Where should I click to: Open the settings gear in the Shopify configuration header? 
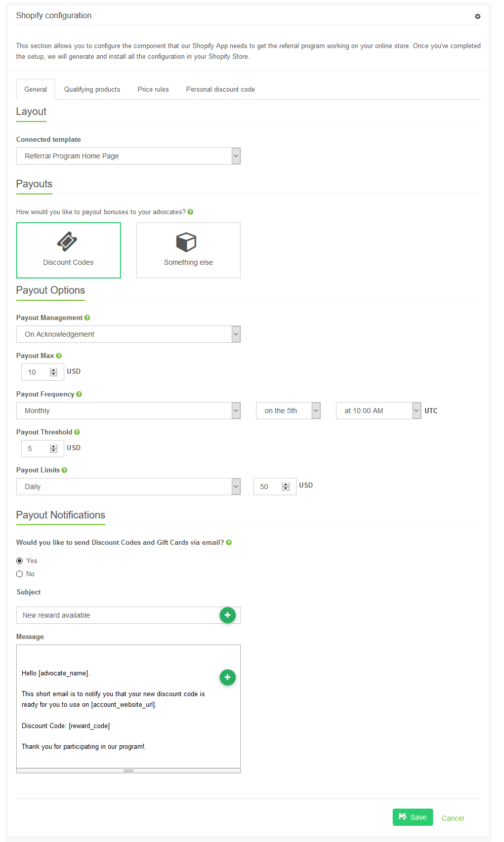point(477,16)
